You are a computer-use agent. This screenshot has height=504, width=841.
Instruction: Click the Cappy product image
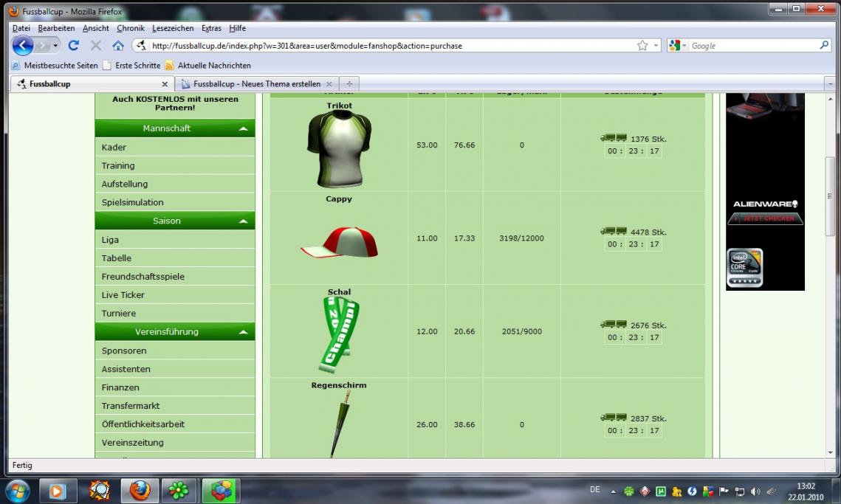(339, 242)
